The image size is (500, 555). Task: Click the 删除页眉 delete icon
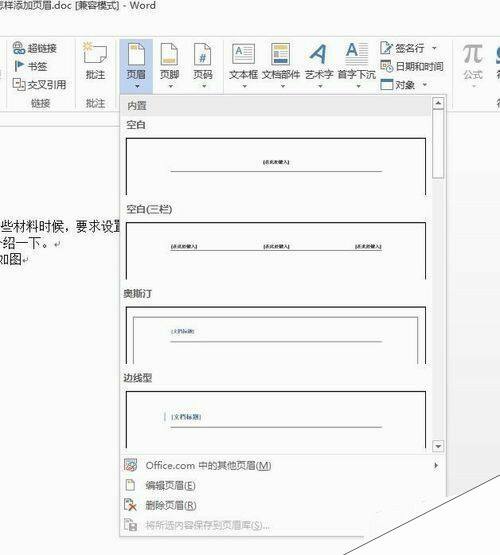(x=130, y=505)
